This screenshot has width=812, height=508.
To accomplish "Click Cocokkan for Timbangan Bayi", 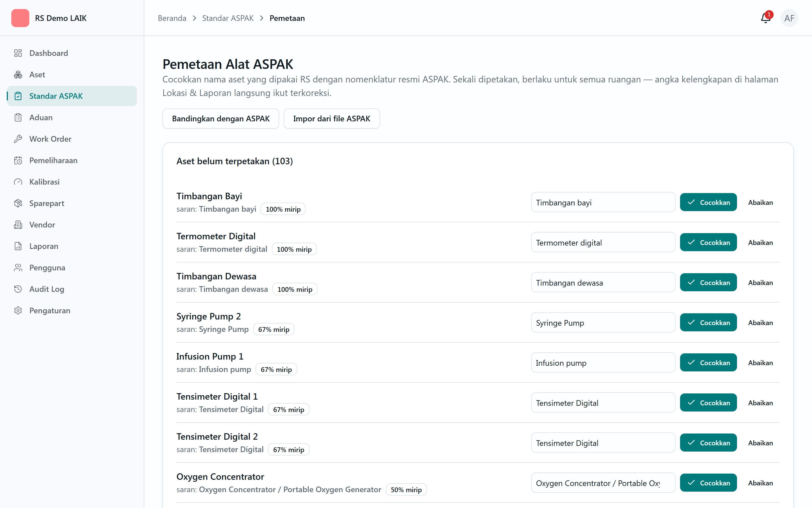I will pyautogui.click(x=708, y=202).
